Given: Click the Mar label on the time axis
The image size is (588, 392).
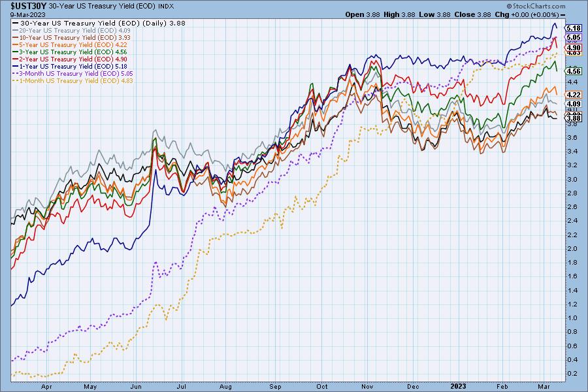Looking at the screenshot, I should [x=544, y=386].
